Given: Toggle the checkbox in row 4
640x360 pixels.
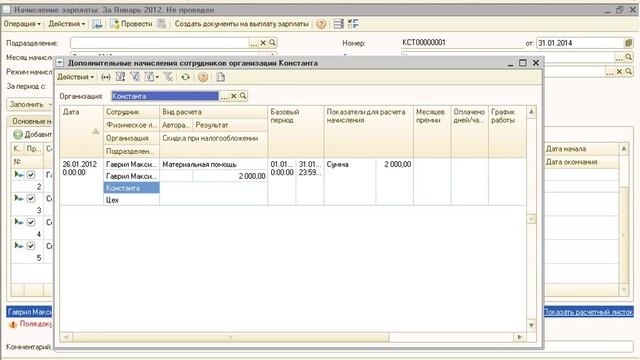Looking at the screenshot, I should (x=31, y=222).
